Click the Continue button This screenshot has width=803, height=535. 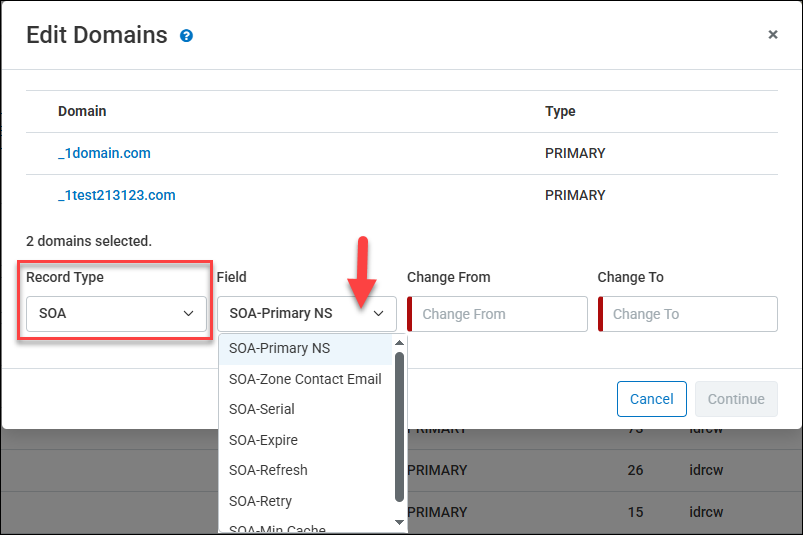[x=736, y=399]
